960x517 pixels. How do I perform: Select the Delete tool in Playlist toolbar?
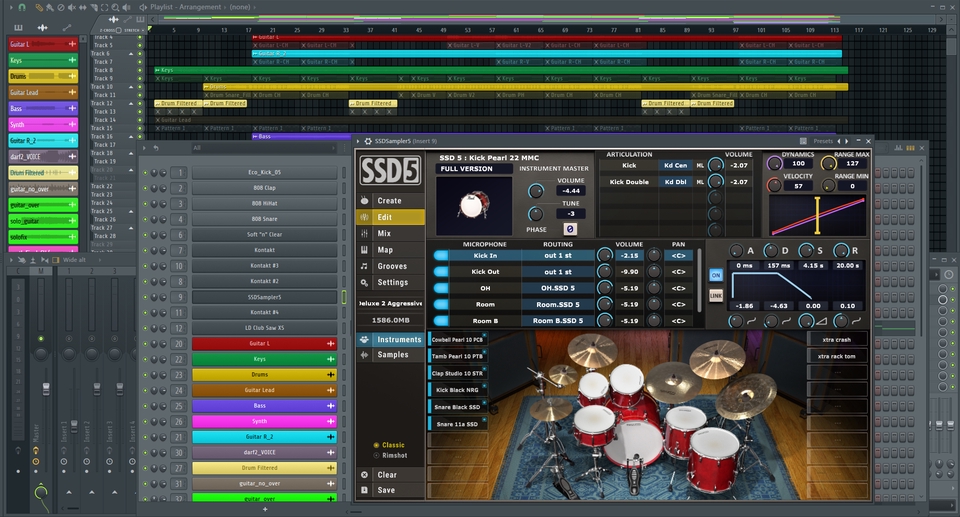61,7
